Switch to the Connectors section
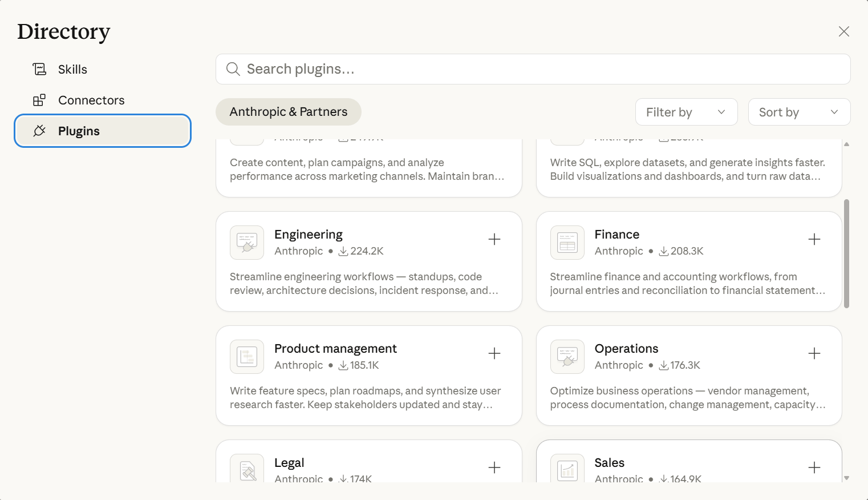The height and width of the screenshot is (500, 868). click(x=91, y=100)
